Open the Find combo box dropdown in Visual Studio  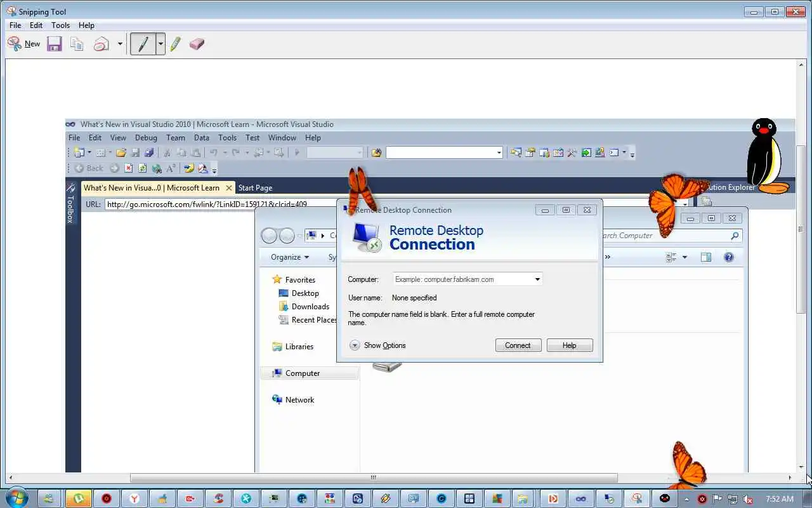click(x=499, y=152)
